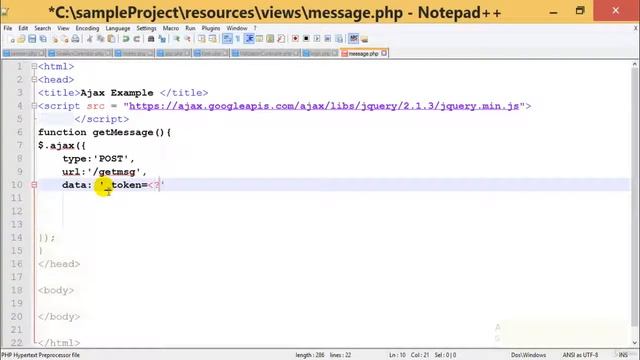Click the 'function getMessage(){' code line

pos(104,132)
